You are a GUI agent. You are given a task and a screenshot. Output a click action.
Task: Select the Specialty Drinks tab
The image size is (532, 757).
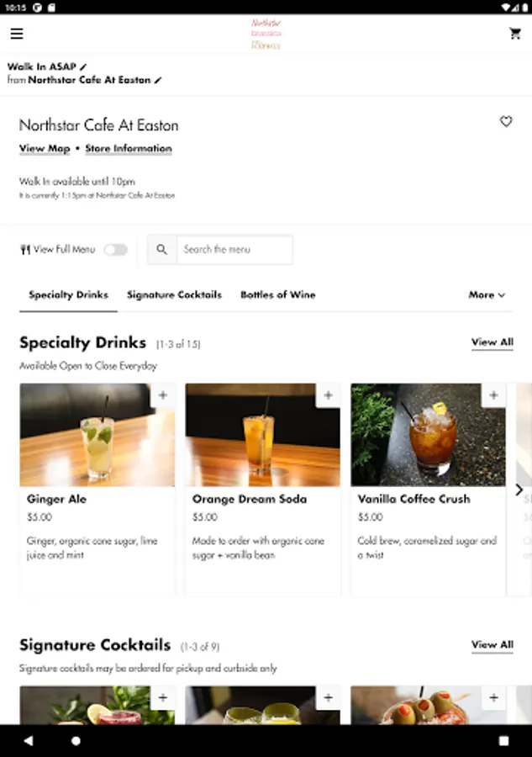click(x=68, y=295)
